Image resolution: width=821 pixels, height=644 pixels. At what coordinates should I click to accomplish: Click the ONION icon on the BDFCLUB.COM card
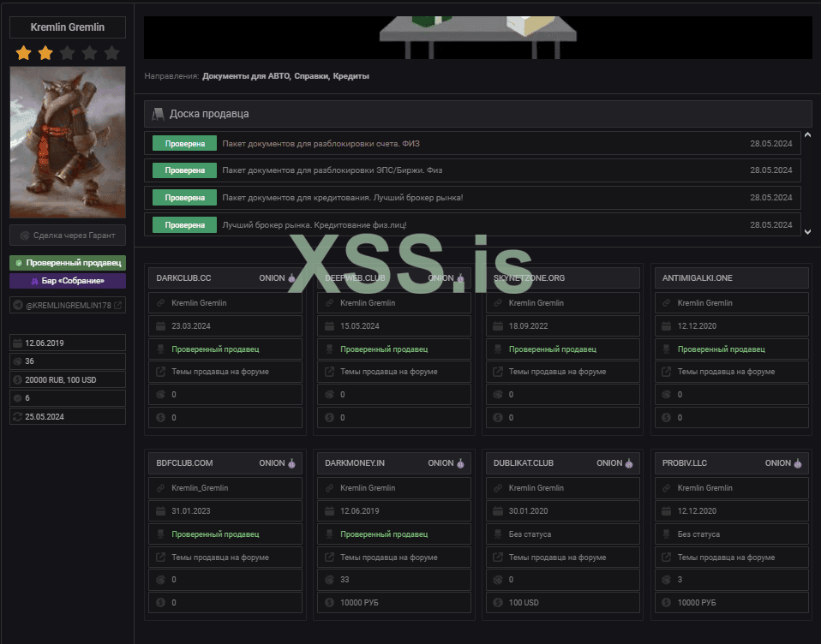[x=291, y=463]
